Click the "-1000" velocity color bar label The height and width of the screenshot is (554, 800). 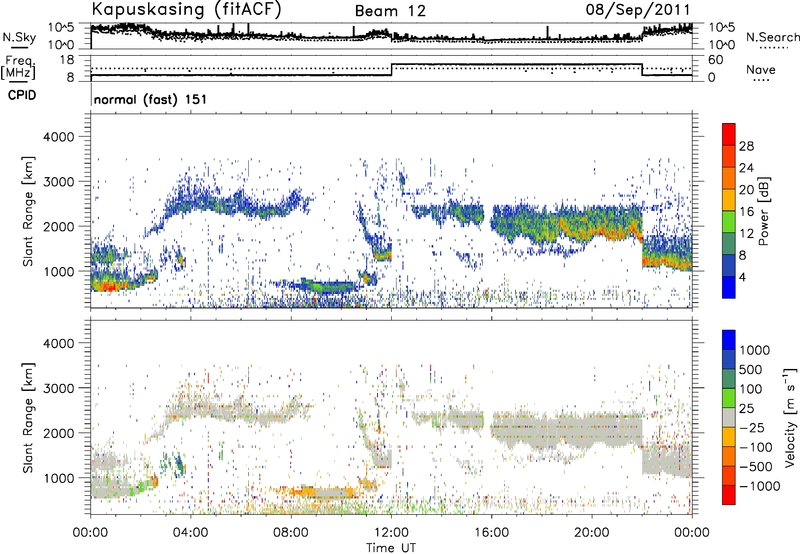[759, 486]
